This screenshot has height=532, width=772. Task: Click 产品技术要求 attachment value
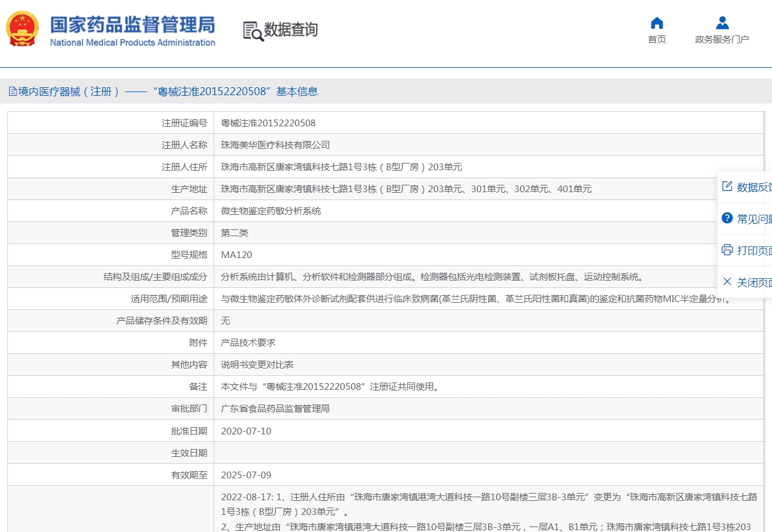tap(248, 343)
